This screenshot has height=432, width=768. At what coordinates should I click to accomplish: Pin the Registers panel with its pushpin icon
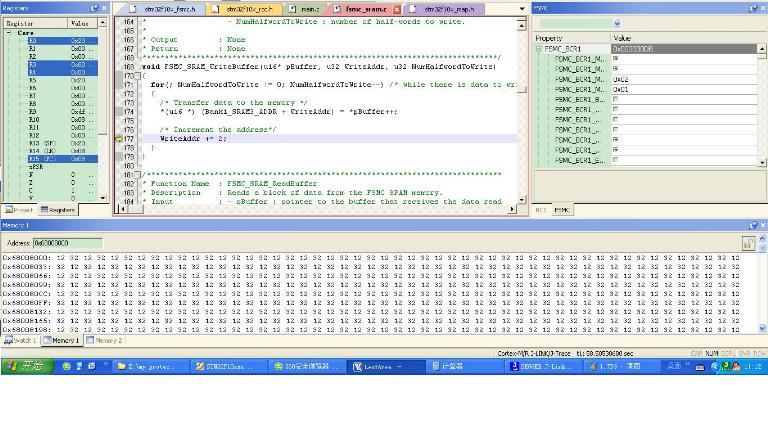click(x=94, y=8)
